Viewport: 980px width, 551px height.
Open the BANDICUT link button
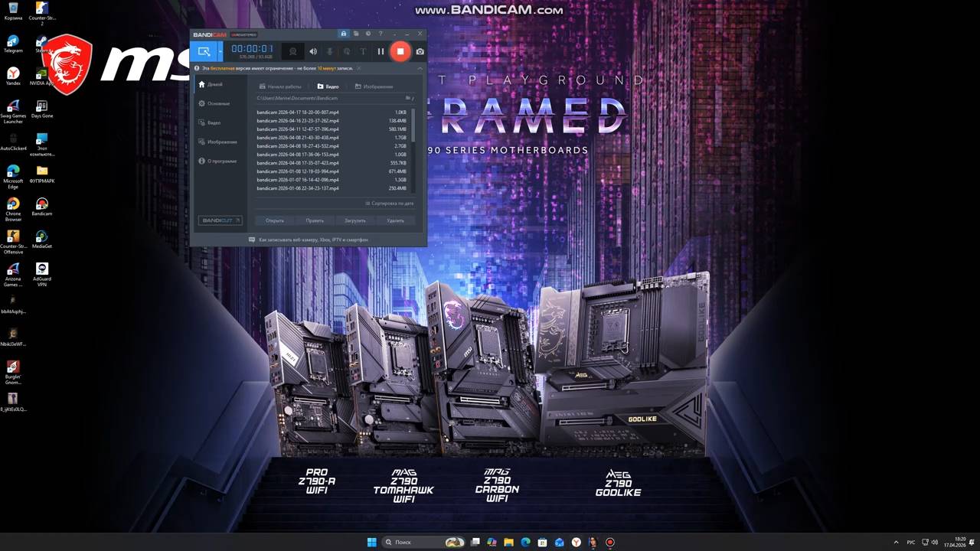(220, 220)
